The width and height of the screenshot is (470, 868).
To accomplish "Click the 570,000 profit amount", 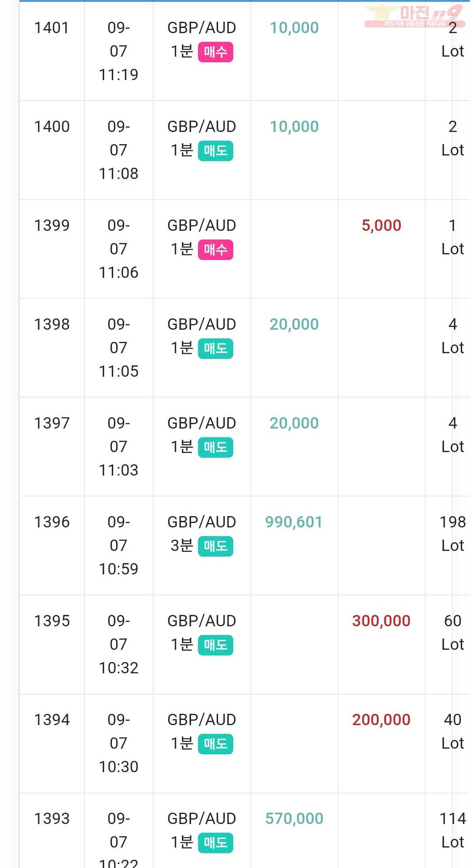I will tap(294, 819).
